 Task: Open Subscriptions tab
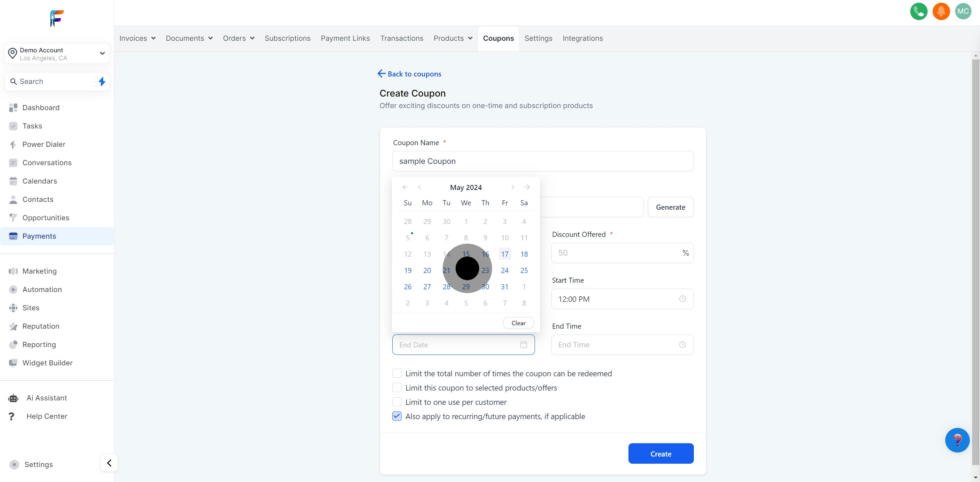click(x=287, y=38)
